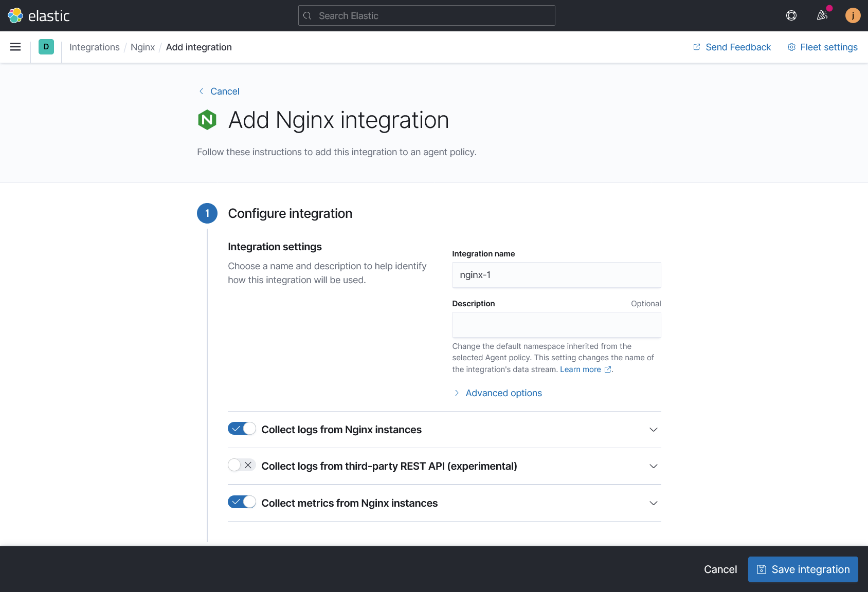Open the newsfeed celebration icon

pos(822,15)
